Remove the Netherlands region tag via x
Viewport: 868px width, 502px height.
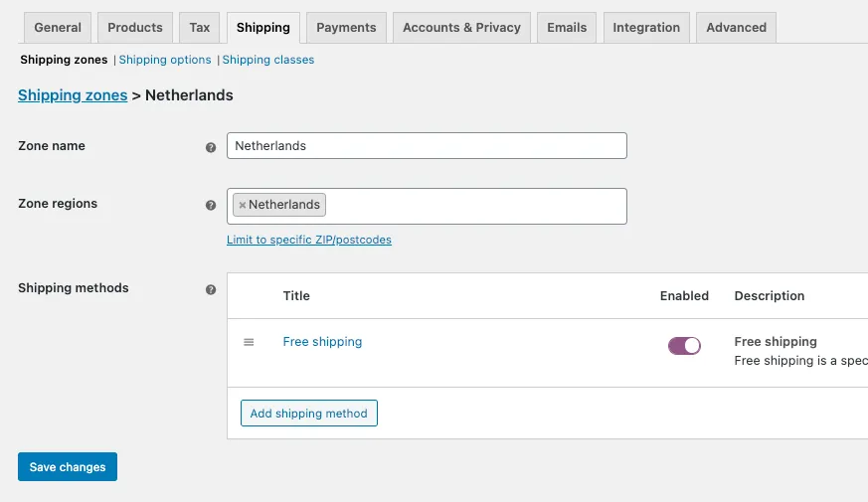[x=242, y=205]
